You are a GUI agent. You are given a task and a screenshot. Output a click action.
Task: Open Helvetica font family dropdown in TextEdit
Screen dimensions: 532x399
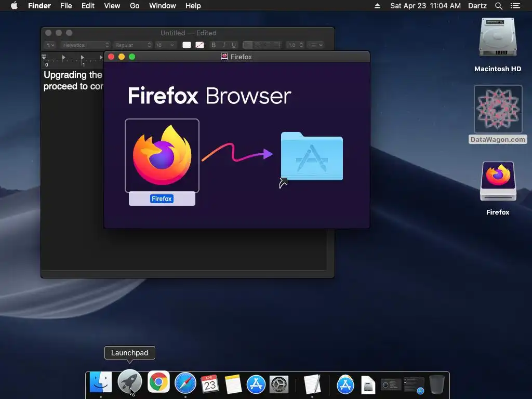click(86, 45)
